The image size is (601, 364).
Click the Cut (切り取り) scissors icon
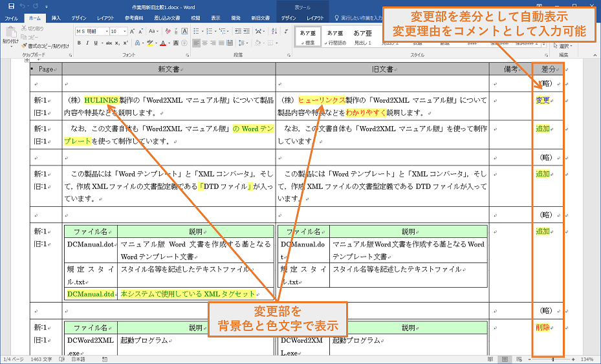coord(24,28)
